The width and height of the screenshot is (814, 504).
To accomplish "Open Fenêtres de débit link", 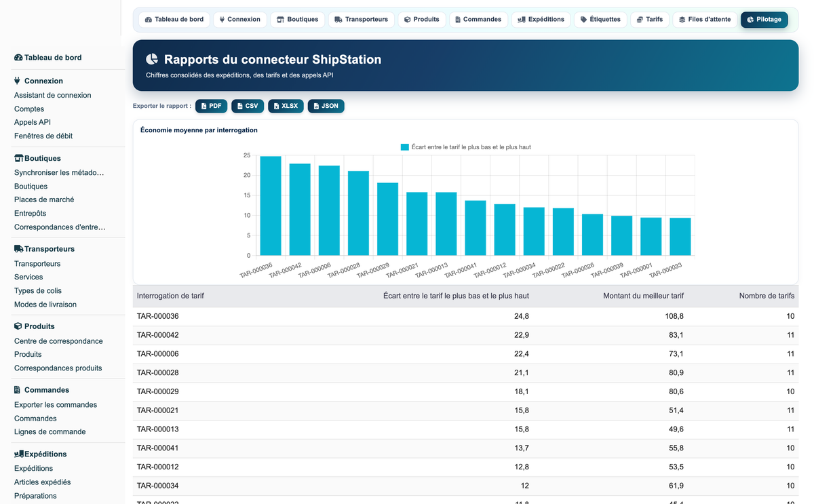I will tap(43, 136).
